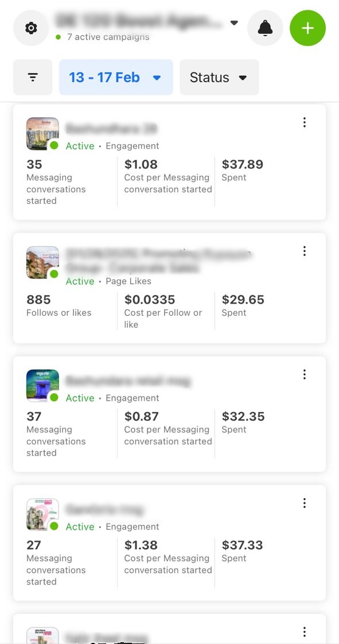The width and height of the screenshot is (339, 644).
Task: Open three-dot menu on the $37.33 campaign
Action: (304, 503)
